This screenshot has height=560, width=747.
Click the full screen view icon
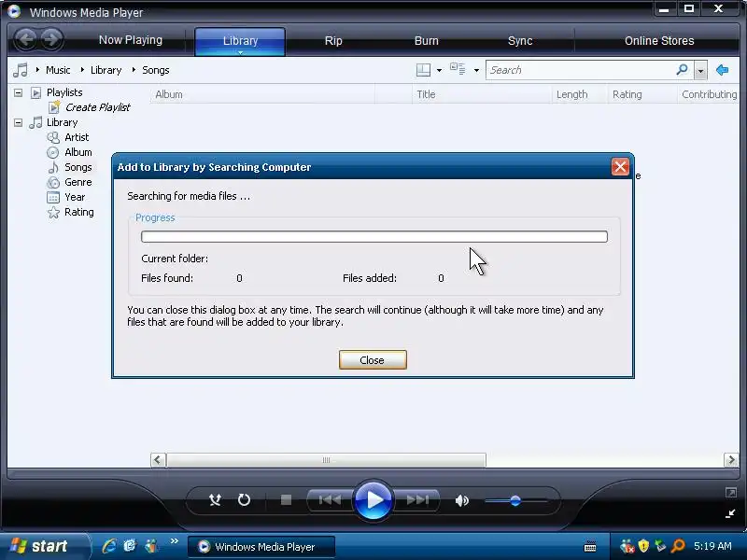731,493
